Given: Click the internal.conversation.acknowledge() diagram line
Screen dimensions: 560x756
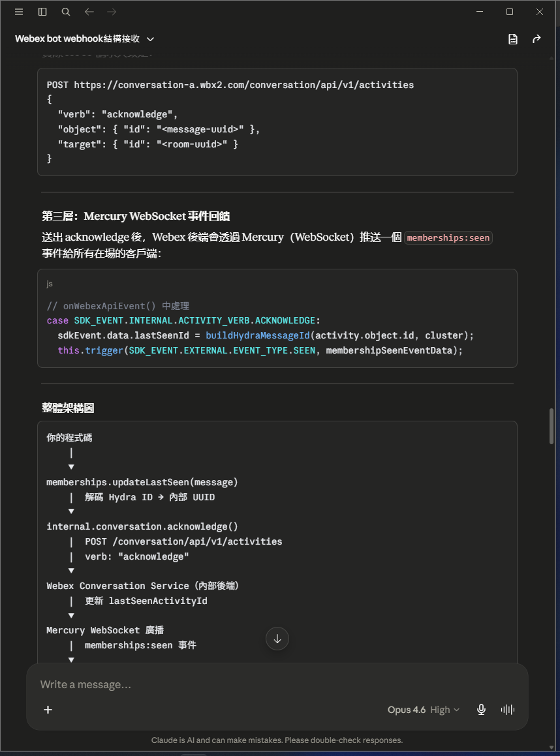Looking at the screenshot, I should click(142, 526).
